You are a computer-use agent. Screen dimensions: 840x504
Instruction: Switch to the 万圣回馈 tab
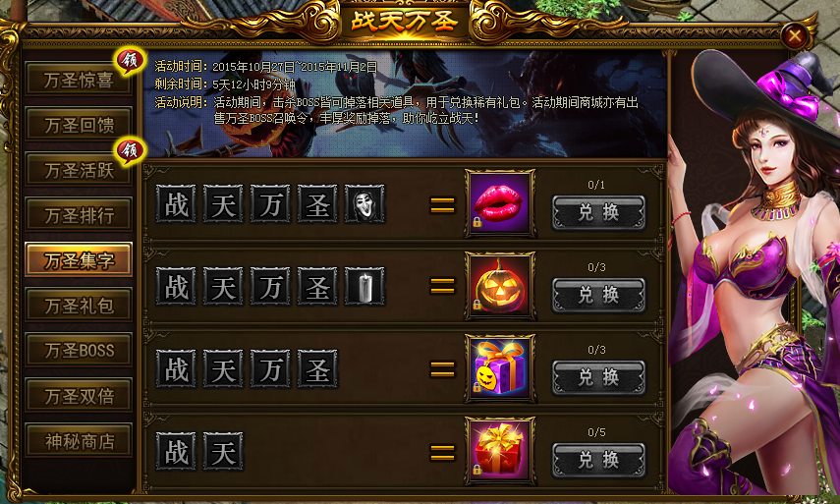pyautogui.click(x=79, y=124)
